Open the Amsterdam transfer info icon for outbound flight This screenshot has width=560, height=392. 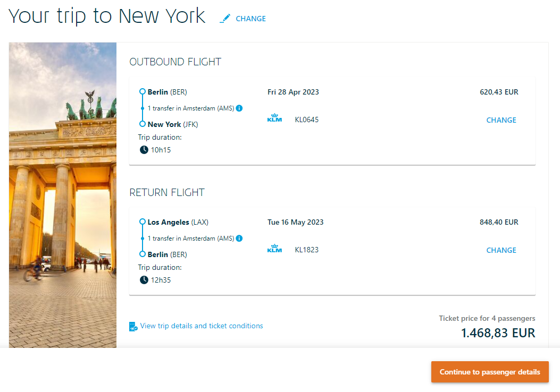tap(239, 108)
